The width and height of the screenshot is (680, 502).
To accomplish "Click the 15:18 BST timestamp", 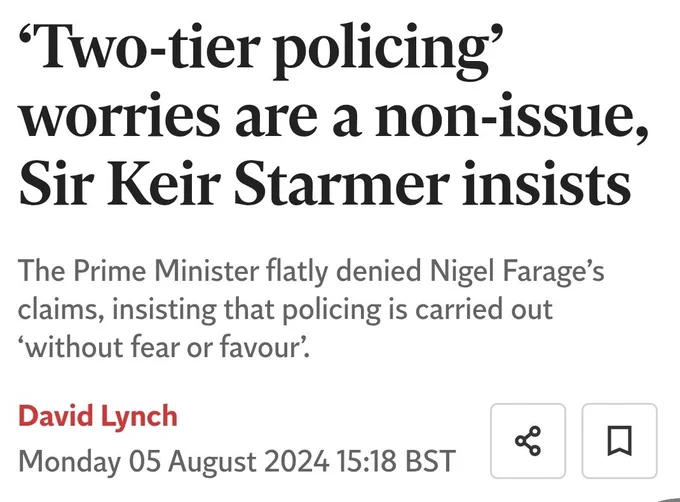I will coord(396,461).
